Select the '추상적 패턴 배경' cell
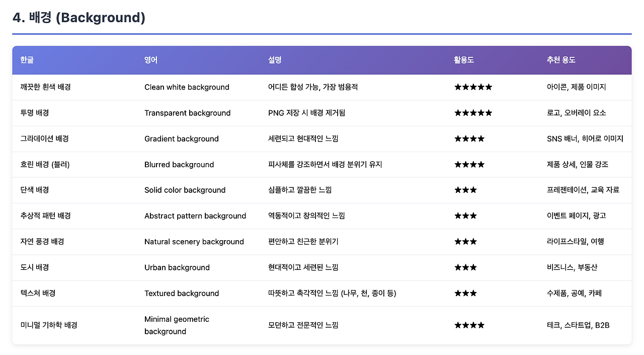644x355 pixels. pyautogui.click(x=45, y=216)
